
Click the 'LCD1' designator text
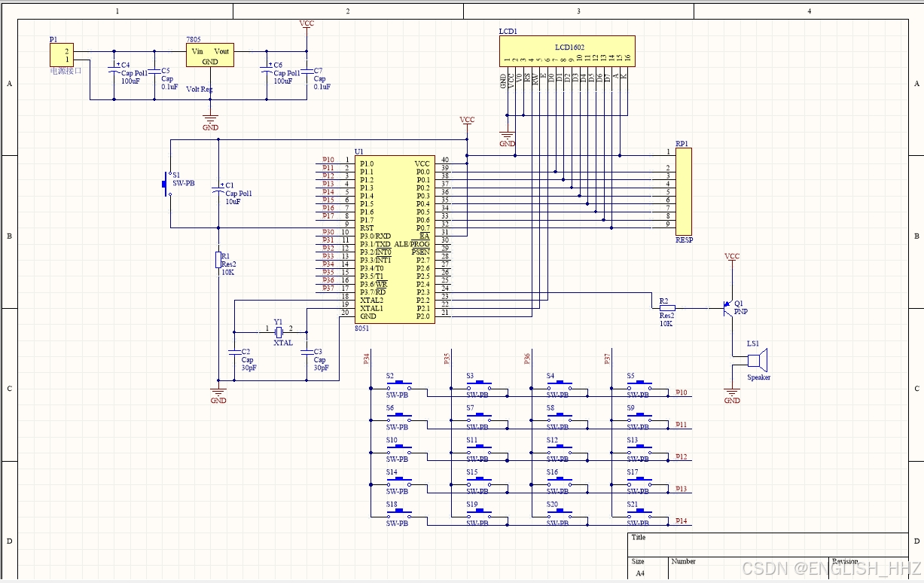pyautogui.click(x=508, y=32)
